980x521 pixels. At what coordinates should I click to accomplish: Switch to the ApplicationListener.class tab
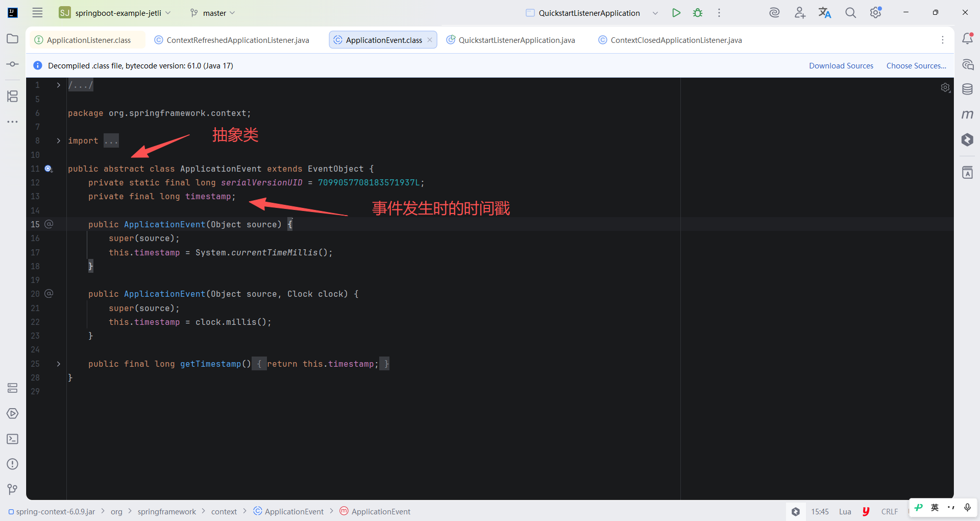click(88, 40)
